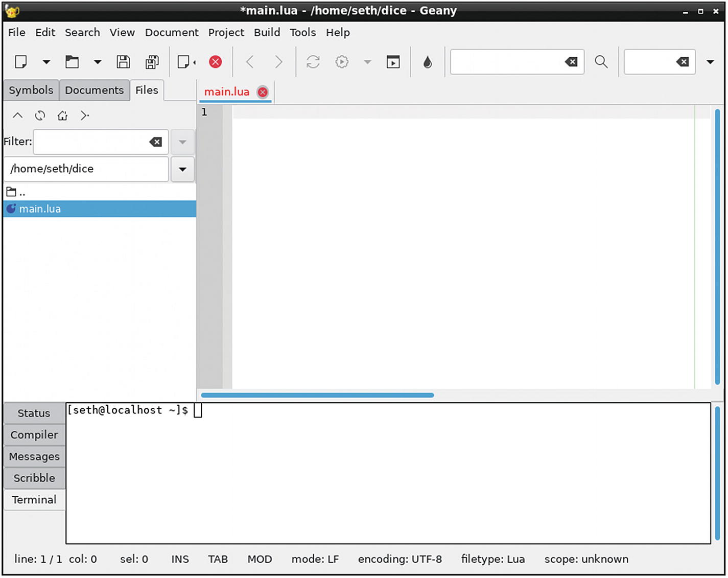
Task: Open the Build menu
Action: click(267, 32)
